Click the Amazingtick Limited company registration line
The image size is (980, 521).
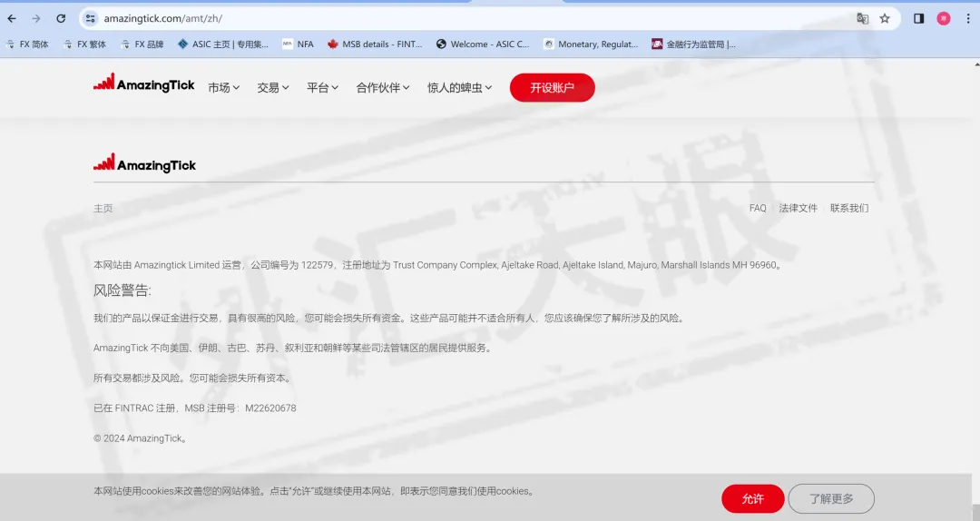[437, 265]
